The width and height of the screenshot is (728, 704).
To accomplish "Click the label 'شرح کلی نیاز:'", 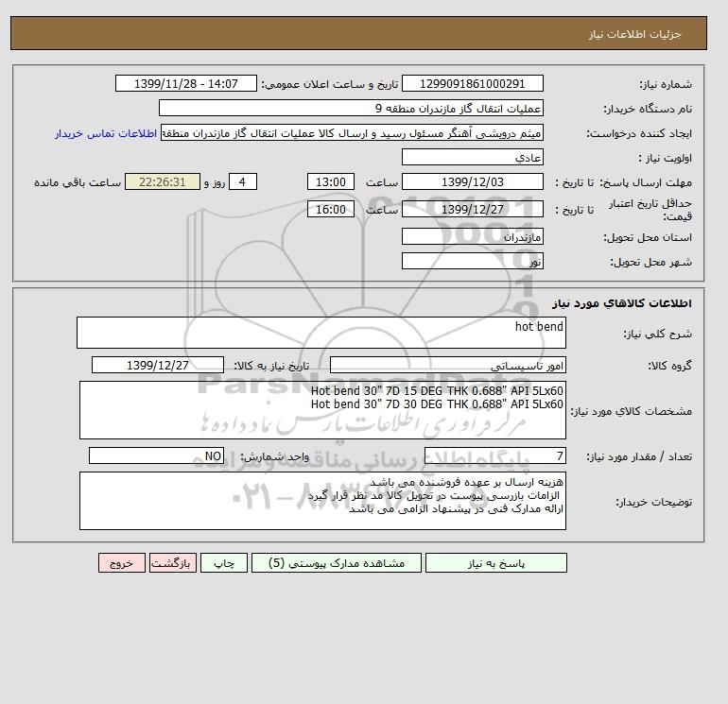I will click(x=657, y=334).
